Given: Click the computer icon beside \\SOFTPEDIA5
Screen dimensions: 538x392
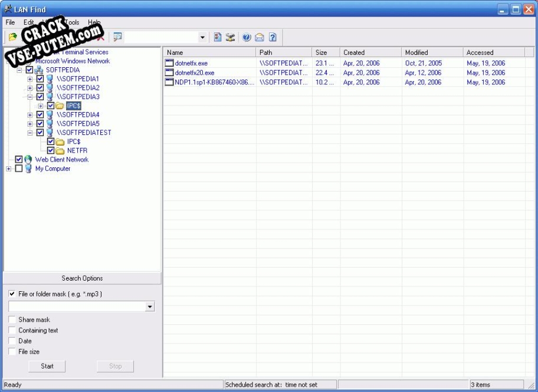Looking at the screenshot, I should [x=50, y=123].
